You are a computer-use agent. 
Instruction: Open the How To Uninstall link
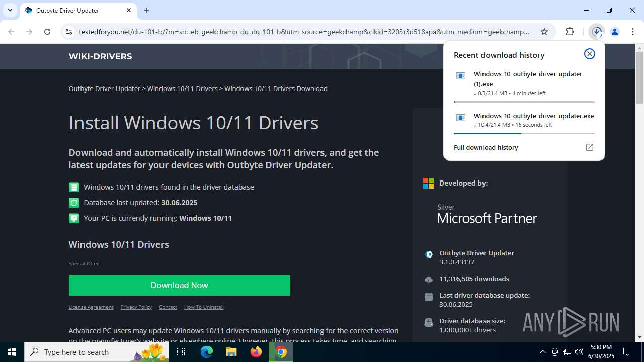click(204, 307)
